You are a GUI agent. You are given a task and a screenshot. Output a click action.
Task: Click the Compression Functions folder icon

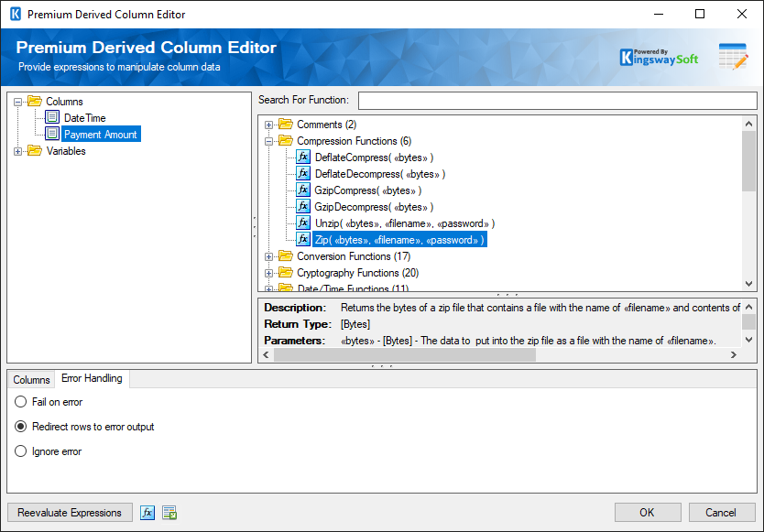coord(286,141)
